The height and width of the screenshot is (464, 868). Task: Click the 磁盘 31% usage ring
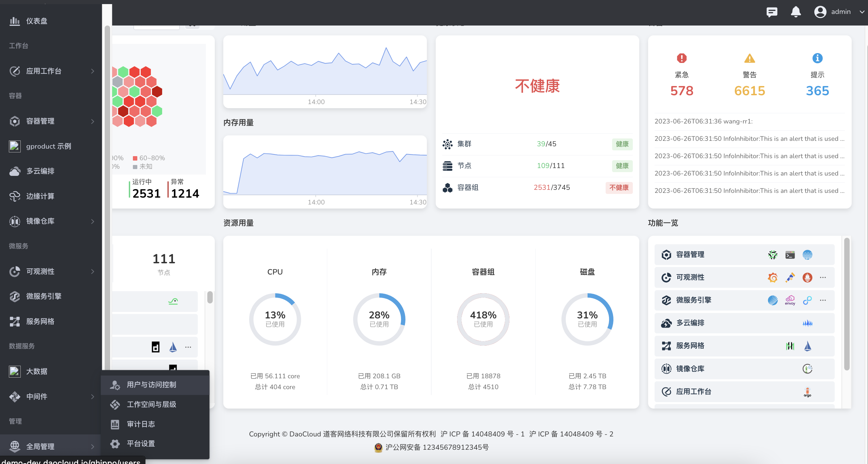(587, 319)
